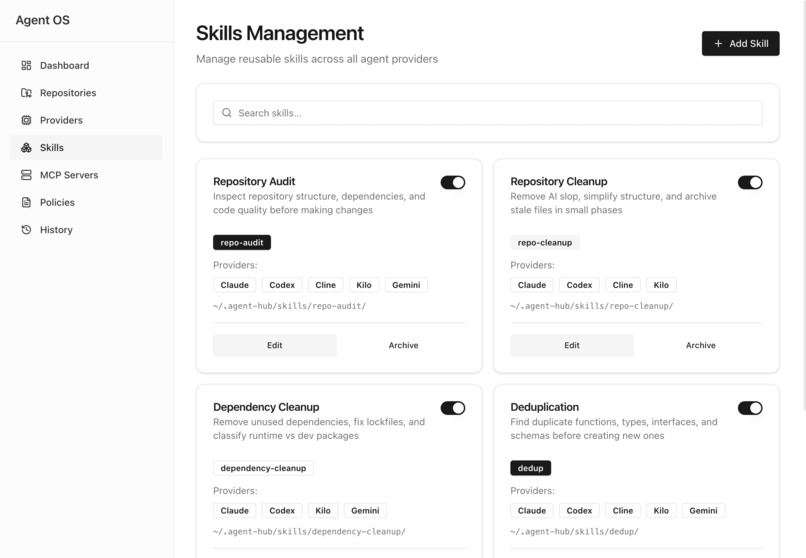806x558 pixels.
Task: Click the Add Skill button
Action: click(740, 44)
